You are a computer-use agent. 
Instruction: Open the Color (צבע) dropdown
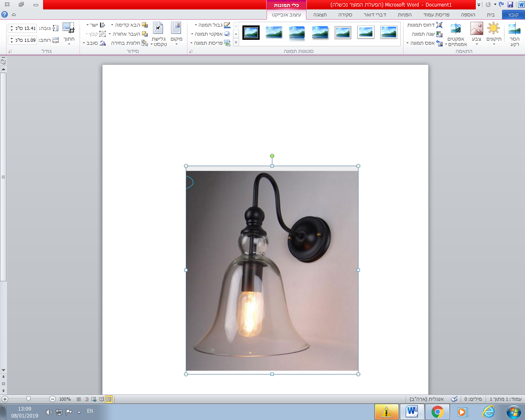point(477,33)
